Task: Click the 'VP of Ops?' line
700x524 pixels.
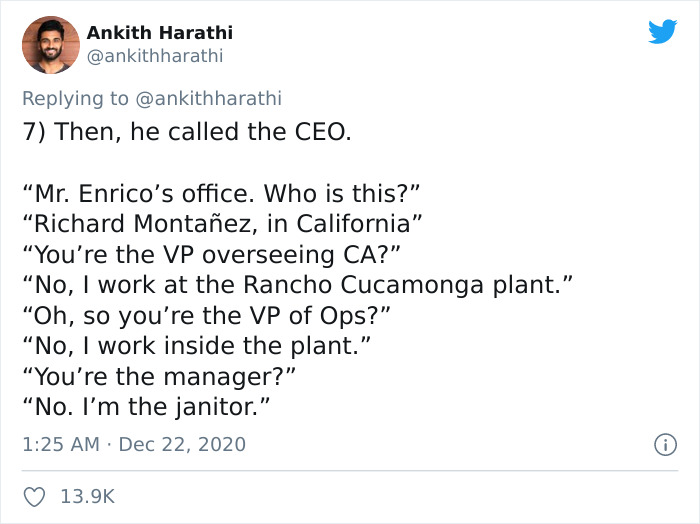Action: point(207,314)
